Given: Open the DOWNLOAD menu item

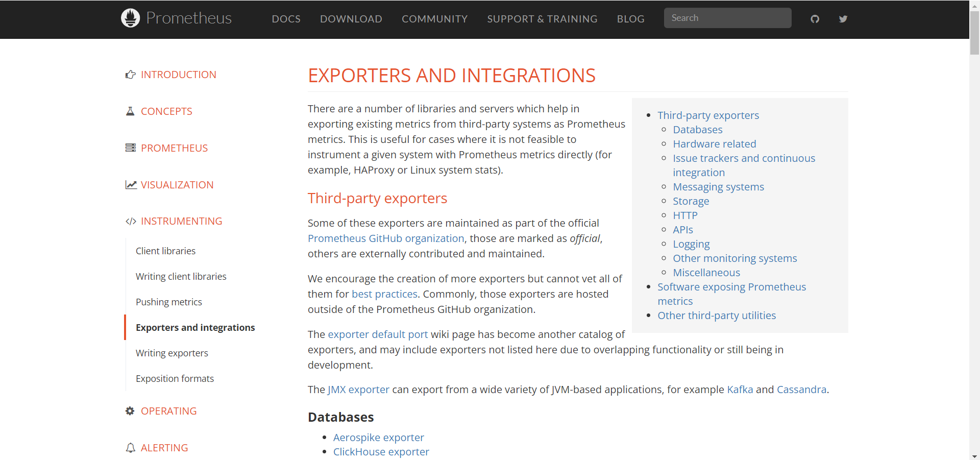Looking at the screenshot, I should (x=351, y=19).
